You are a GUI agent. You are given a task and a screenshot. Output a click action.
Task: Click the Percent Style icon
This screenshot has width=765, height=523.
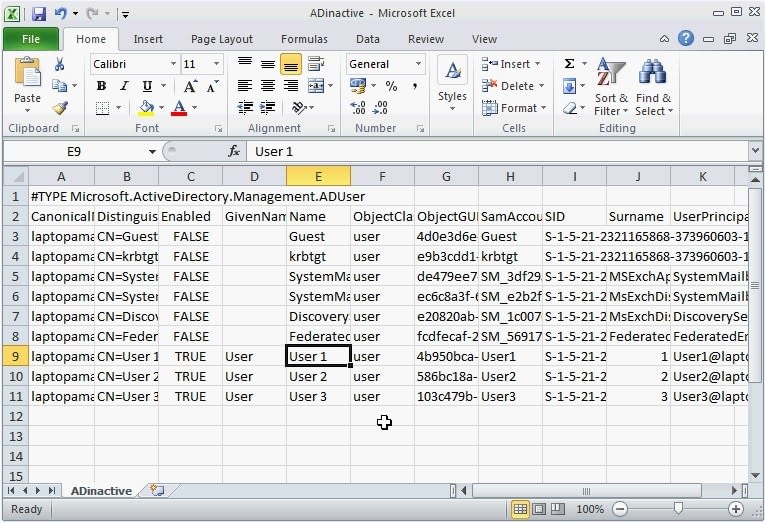click(391, 86)
